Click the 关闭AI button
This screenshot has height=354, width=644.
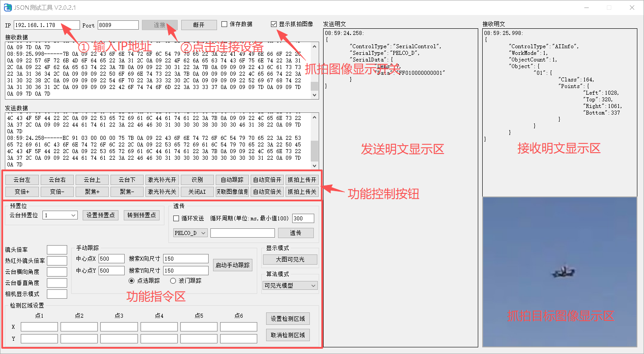coord(197,192)
